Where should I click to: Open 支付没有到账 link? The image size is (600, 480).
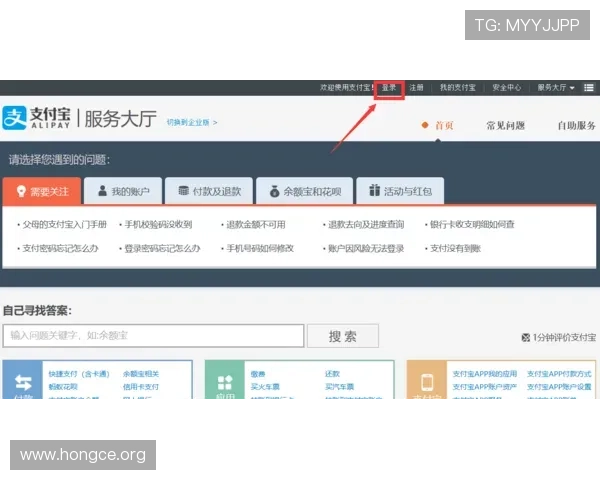(455, 248)
